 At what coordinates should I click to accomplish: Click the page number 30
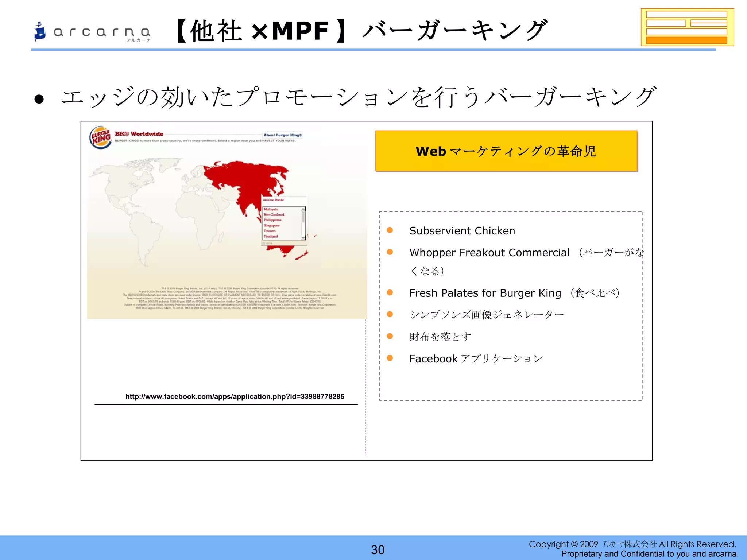coord(378,550)
